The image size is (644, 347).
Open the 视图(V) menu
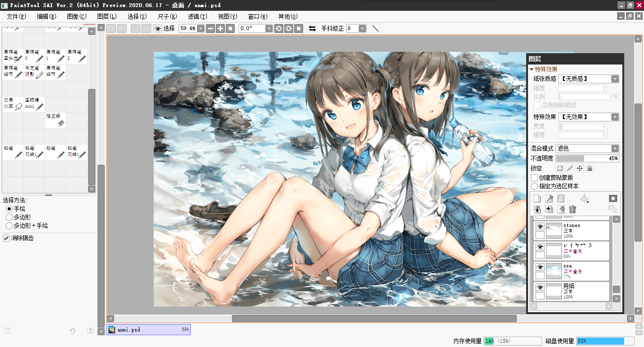click(x=228, y=16)
